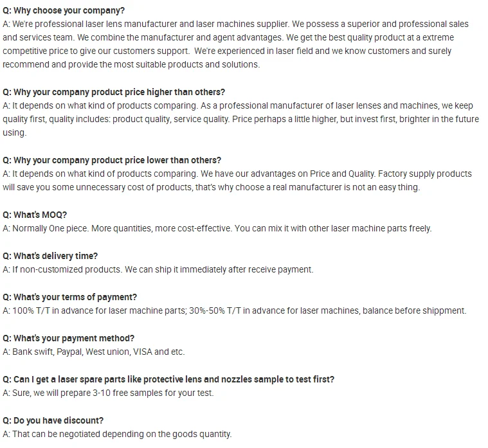Click the answer about advantages on Price and Quality

237,174
